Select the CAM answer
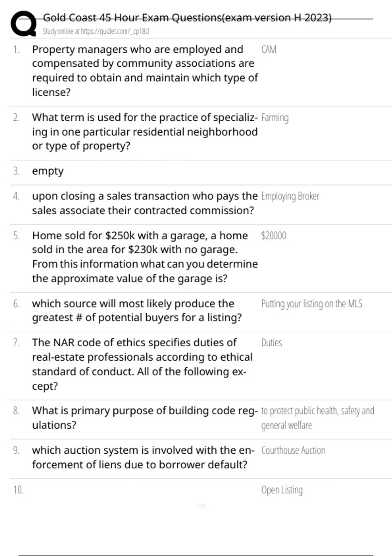The height and width of the screenshot is (556, 392). (x=269, y=49)
